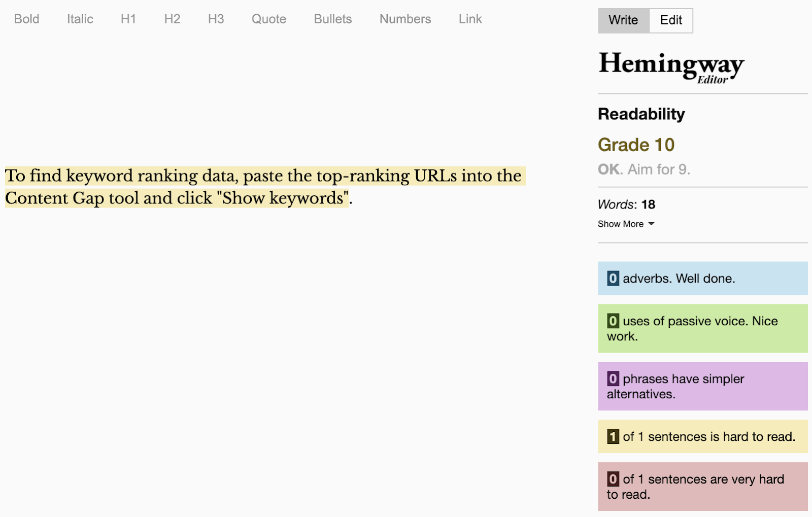Format text as H1 heading
The height and width of the screenshot is (517, 812).
click(128, 19)
